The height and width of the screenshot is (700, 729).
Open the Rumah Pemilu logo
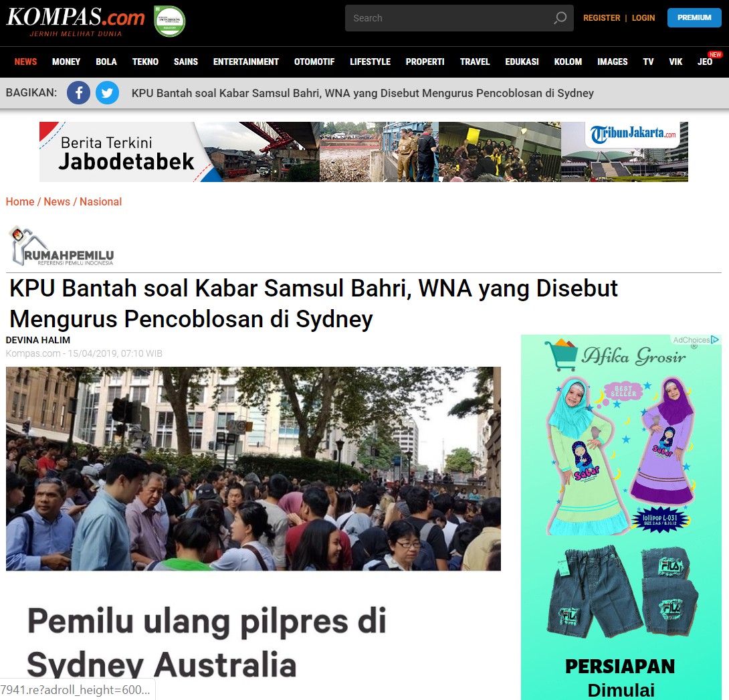61,246
